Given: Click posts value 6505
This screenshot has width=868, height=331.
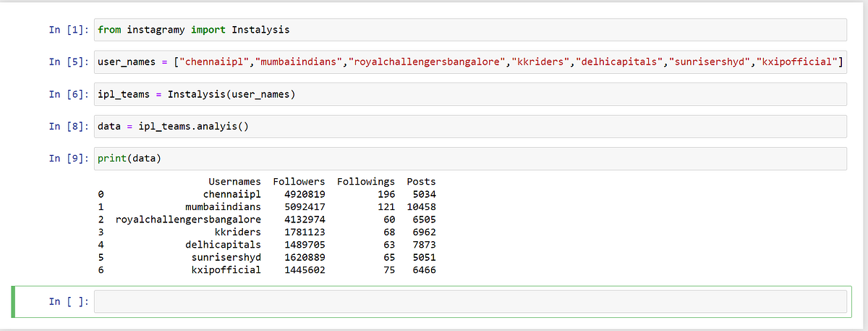Looking at the screenshot, I should (424, 219).
